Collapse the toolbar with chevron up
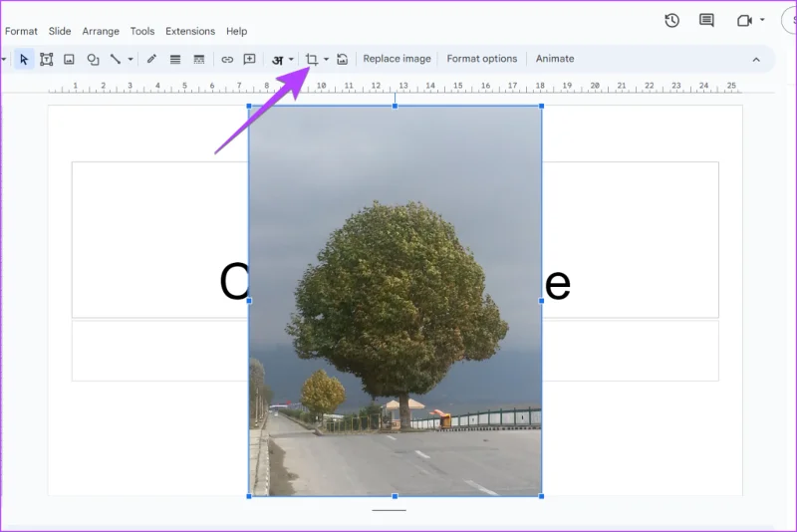797x532 pixels. click(756, 60)
